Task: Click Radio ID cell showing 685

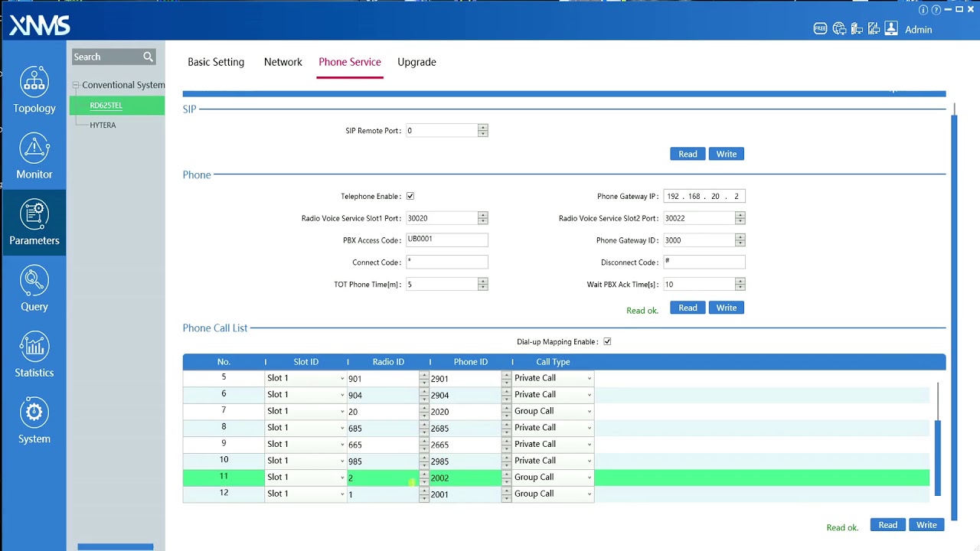Action: tap(383, 428)
